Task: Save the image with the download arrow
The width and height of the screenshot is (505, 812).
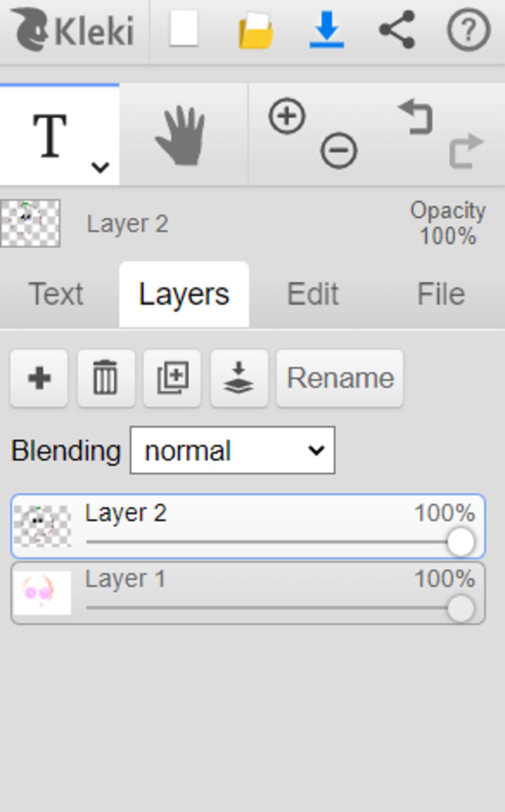Action: point(326,30)
